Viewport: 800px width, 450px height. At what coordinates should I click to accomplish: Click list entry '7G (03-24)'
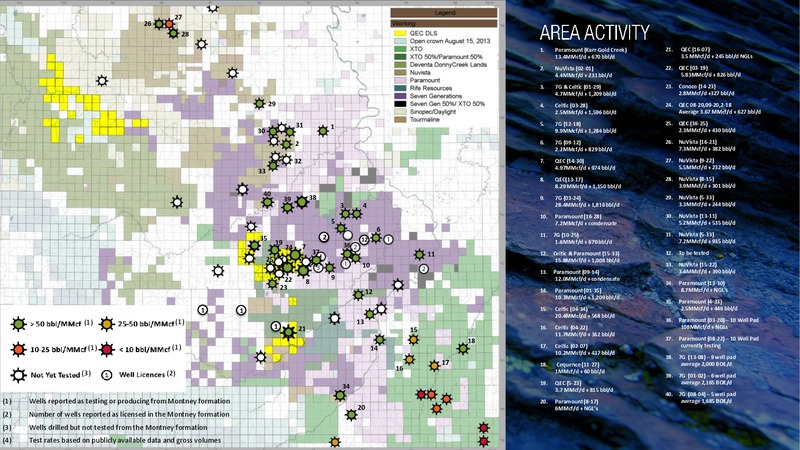coord(567,198)
